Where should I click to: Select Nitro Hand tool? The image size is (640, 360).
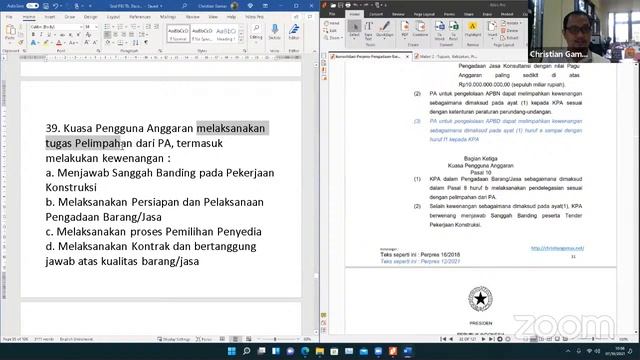click(332, 23)
